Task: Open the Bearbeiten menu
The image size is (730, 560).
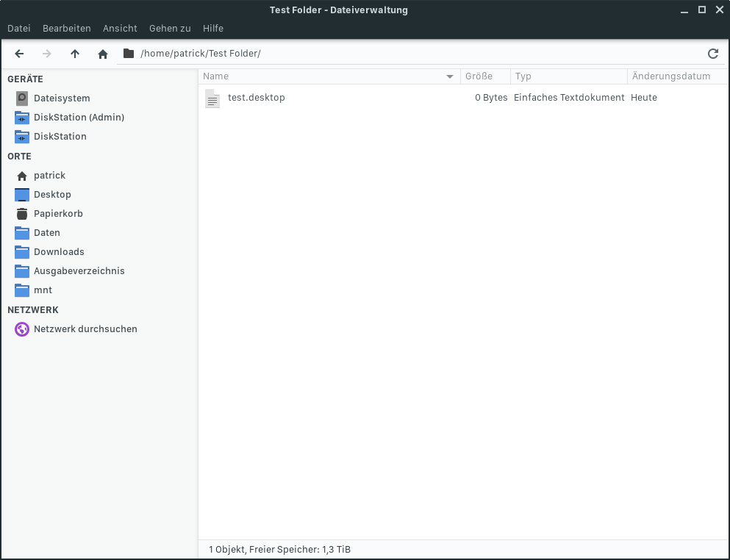Action: pos(66,28)
